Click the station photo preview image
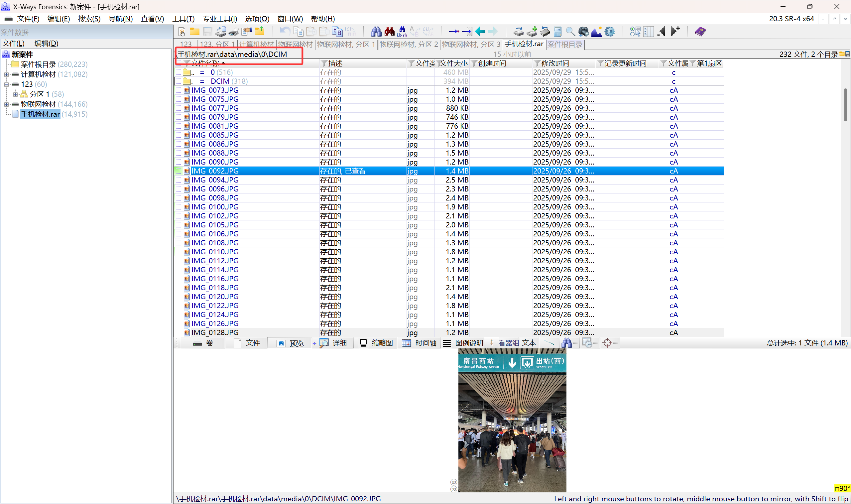 [512, 421]
